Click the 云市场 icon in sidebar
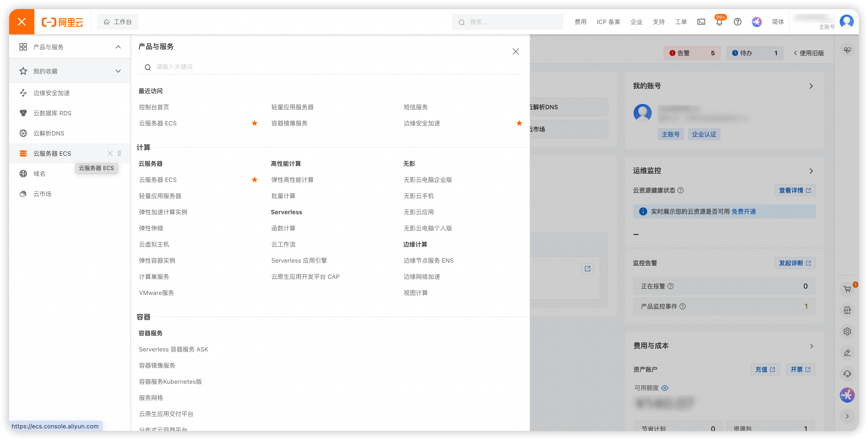 click(23, 194)
